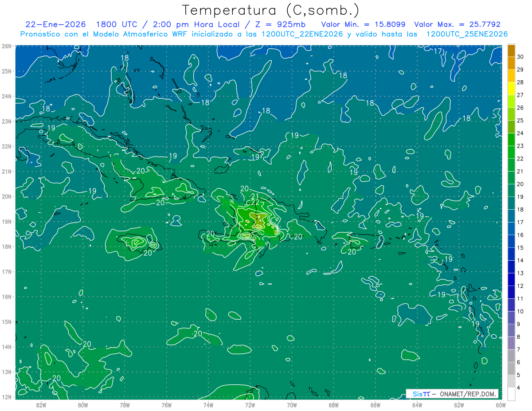Click the yellow legend swatch between 27 and 28
Viewport: 532px width, 411px height.
(511, 89)
